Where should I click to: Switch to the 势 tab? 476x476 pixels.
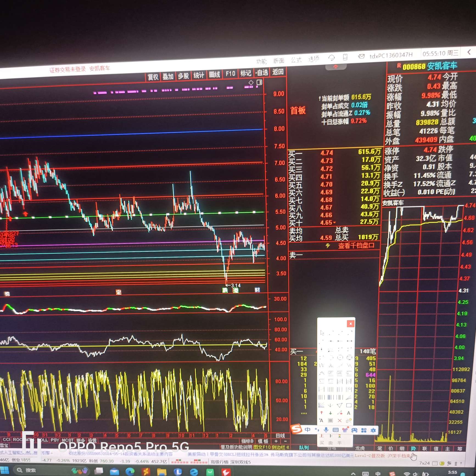(413, 449)
